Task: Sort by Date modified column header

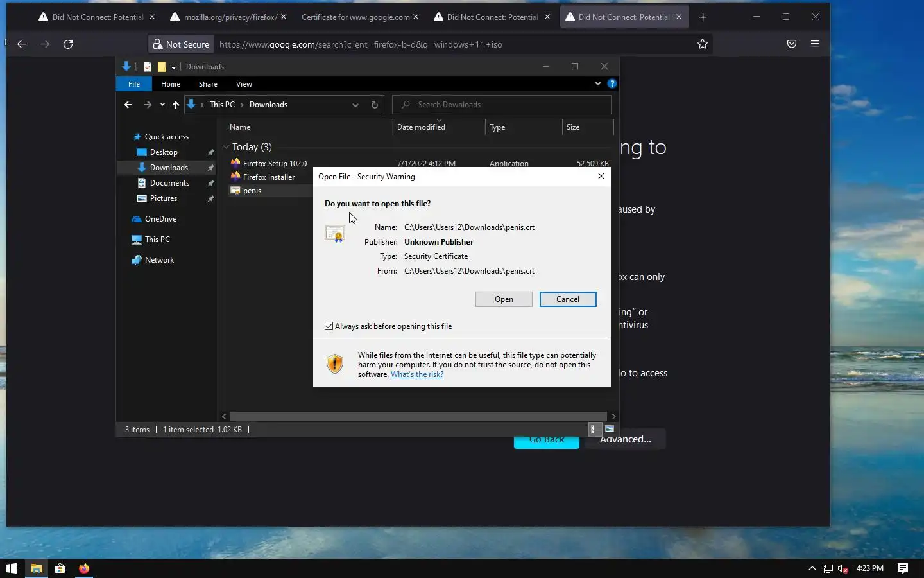Action: click(439, 127)
